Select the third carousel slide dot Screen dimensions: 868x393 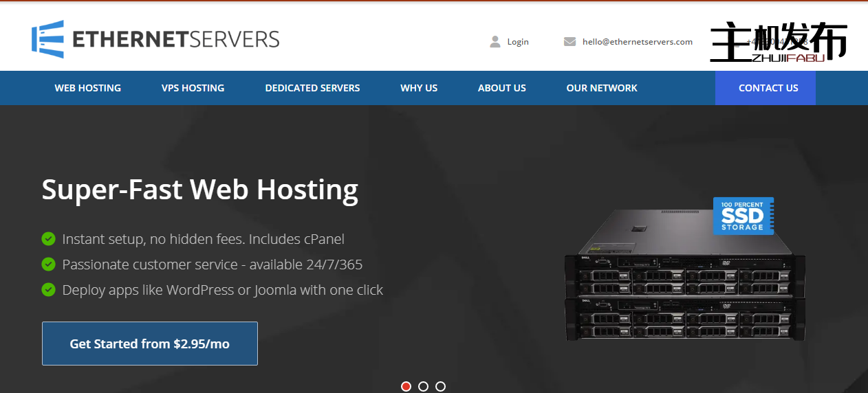pyautogui.click(x=440, y=386)
